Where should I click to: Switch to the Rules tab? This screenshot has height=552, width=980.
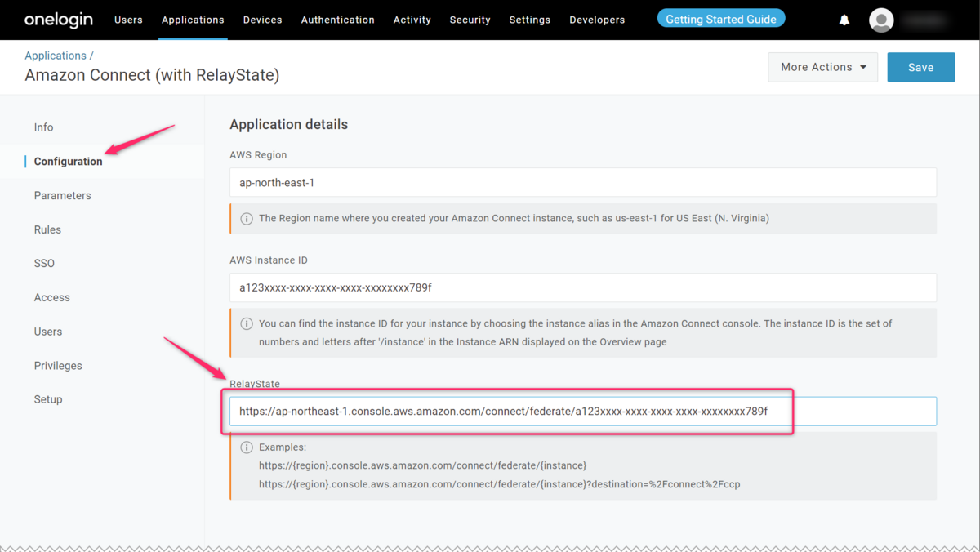(x=47, y=229)
